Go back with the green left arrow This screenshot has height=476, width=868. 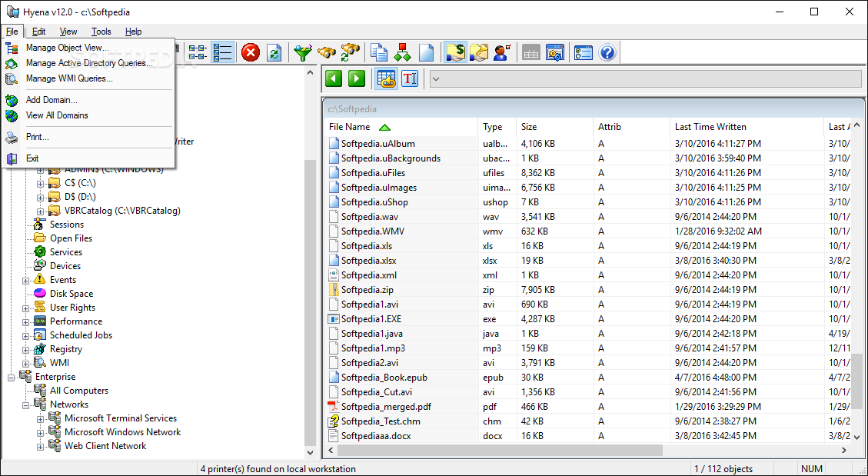tap(333, 78)
